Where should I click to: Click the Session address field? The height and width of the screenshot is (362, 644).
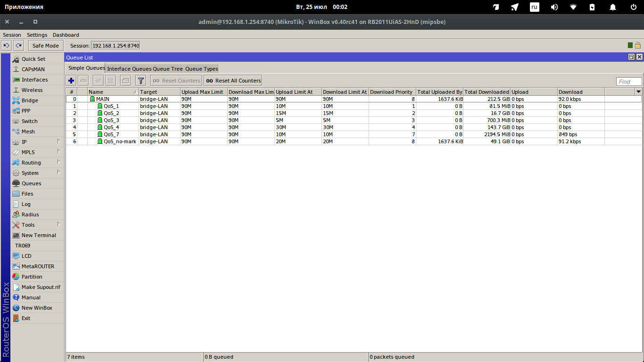tap(116, 46)
